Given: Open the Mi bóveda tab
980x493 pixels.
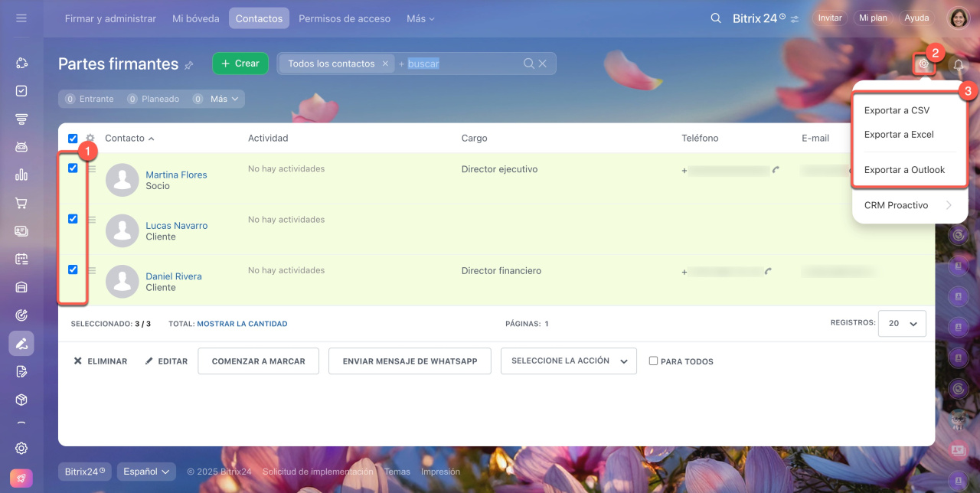Looking at the screenshot, I should pos(196,18).
